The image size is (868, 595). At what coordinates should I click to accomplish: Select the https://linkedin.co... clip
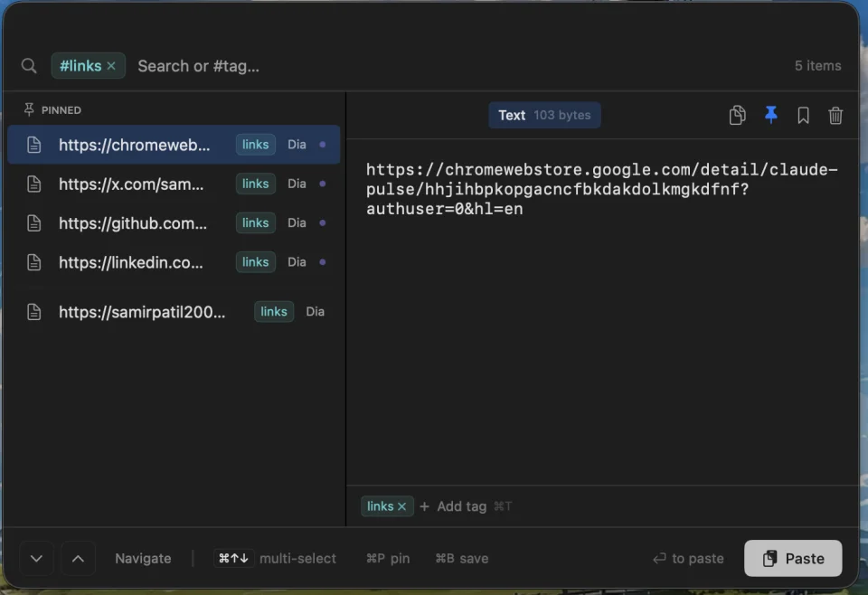(174, 262)
